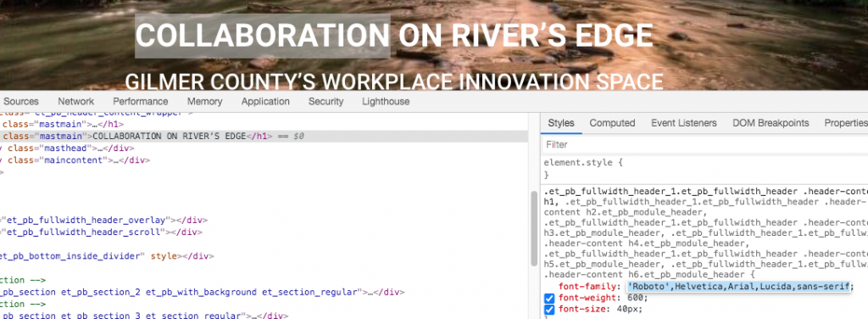The image size is (868, 319).
Task: Switch to the Computed tab
Action: tap(612, 123)
